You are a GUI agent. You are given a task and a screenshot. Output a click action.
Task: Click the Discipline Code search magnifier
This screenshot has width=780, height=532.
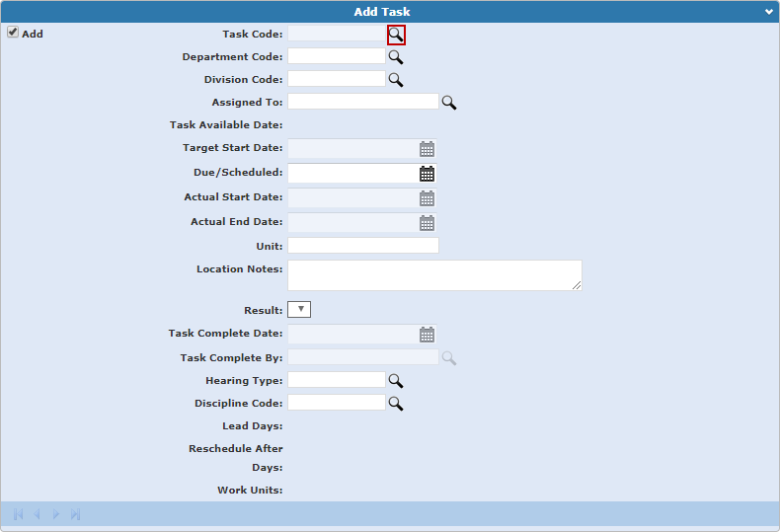395,404
